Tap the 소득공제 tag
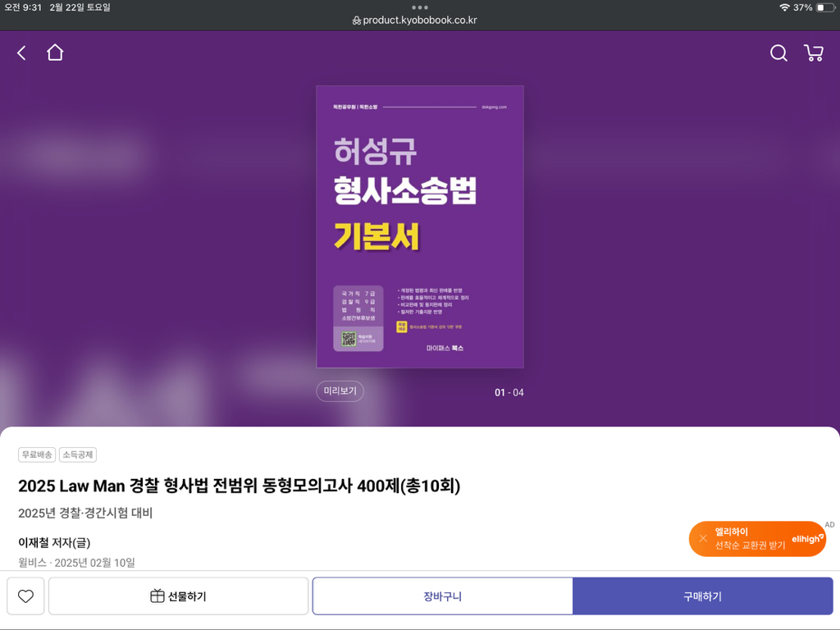This screenshot has width=840, height=630. 78,454
